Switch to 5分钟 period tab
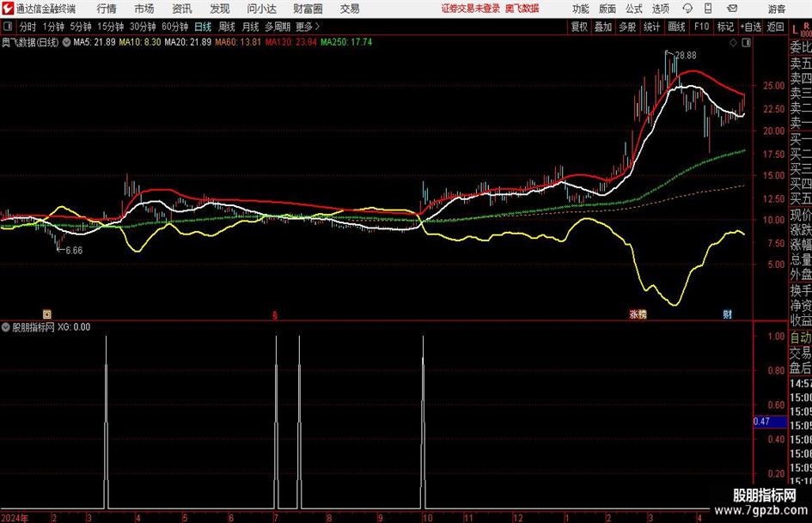 point(81,27)
